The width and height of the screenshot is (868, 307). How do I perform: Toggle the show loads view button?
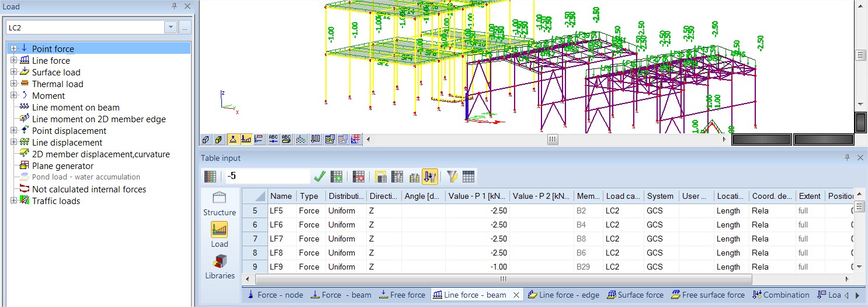[246, 139]
